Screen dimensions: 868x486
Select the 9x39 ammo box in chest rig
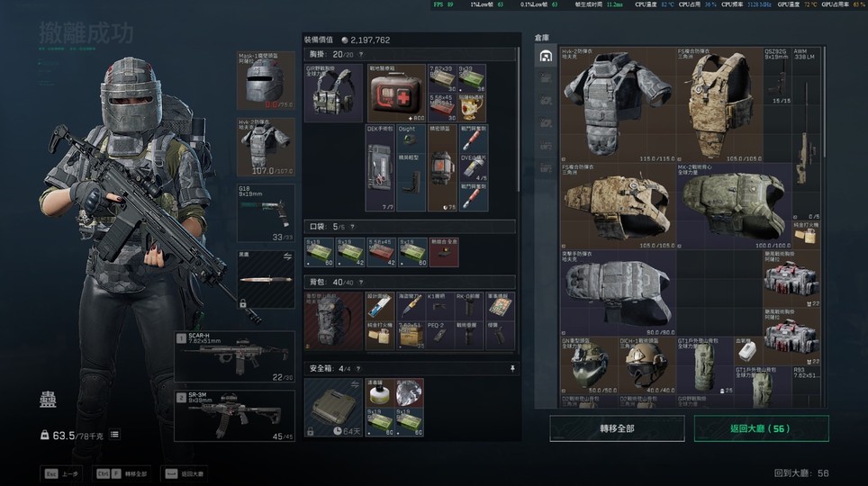(472, 78)
